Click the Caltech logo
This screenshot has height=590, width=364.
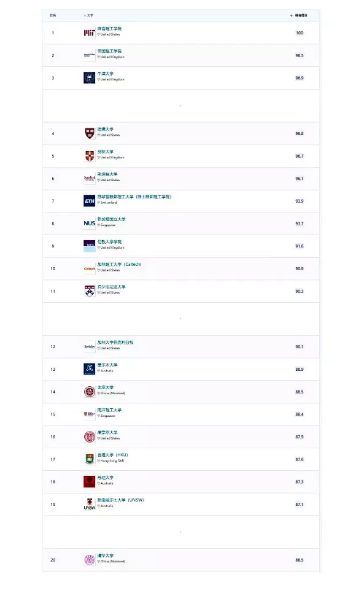tap(89, 269)
